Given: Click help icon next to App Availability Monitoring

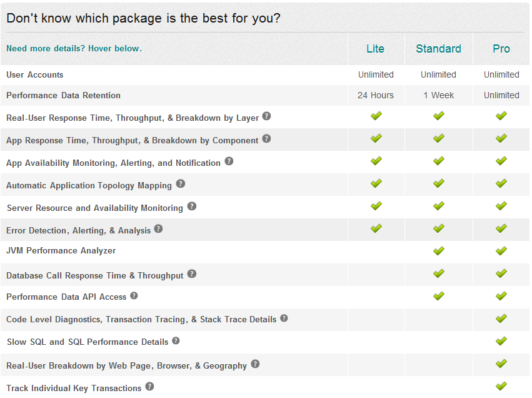Looking at the screenshot, I should pos(229,161).
